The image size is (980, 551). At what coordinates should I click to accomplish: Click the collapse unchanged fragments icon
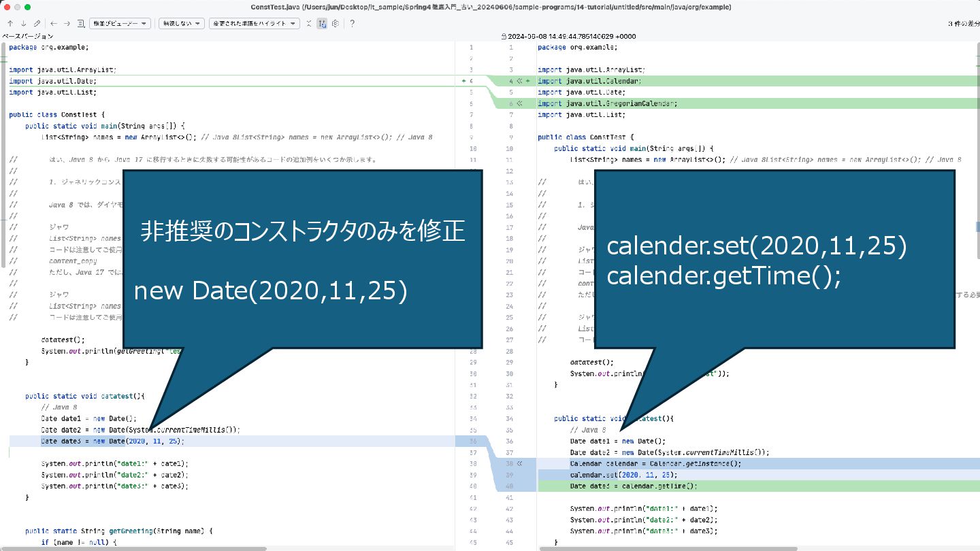(308, 23)
